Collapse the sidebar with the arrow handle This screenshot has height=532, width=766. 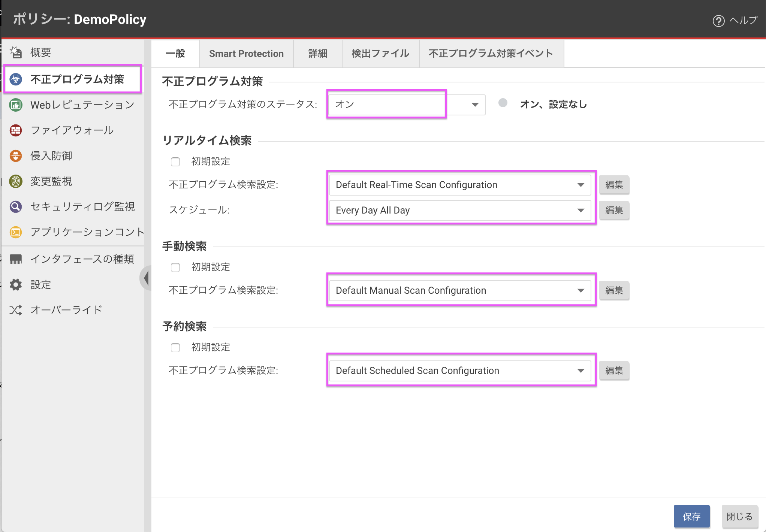[x=147, y=278]
